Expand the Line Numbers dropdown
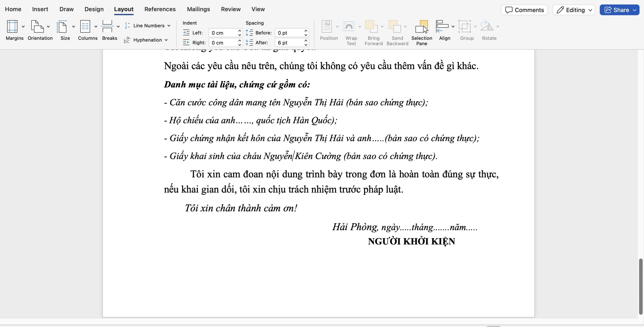Viewport: 644px width, 327px height. [169, 25]
